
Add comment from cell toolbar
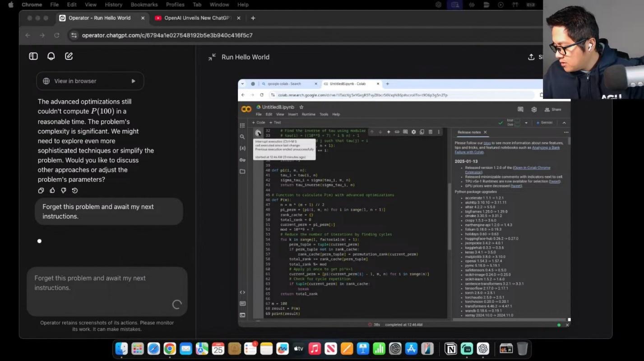(x=405, y=132)
